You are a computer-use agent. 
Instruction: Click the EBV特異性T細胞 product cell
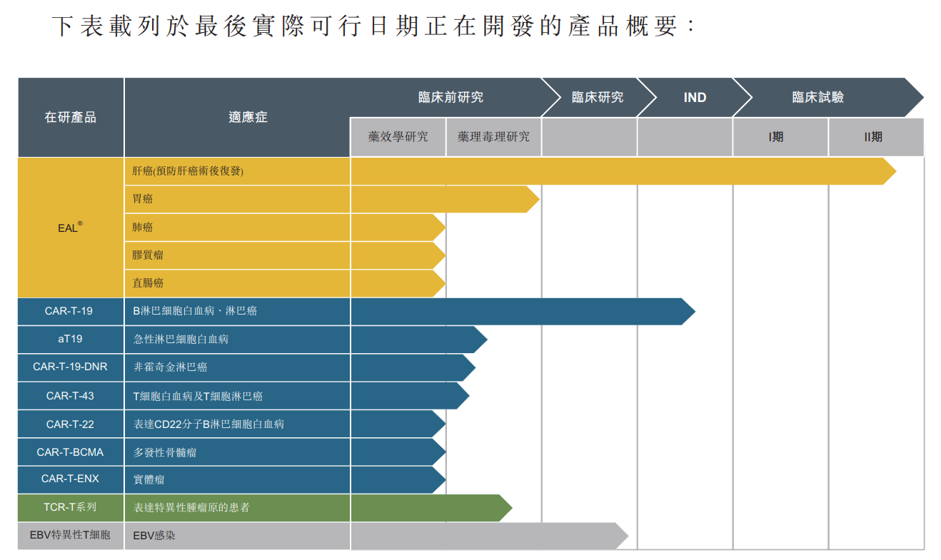(71, 536)
